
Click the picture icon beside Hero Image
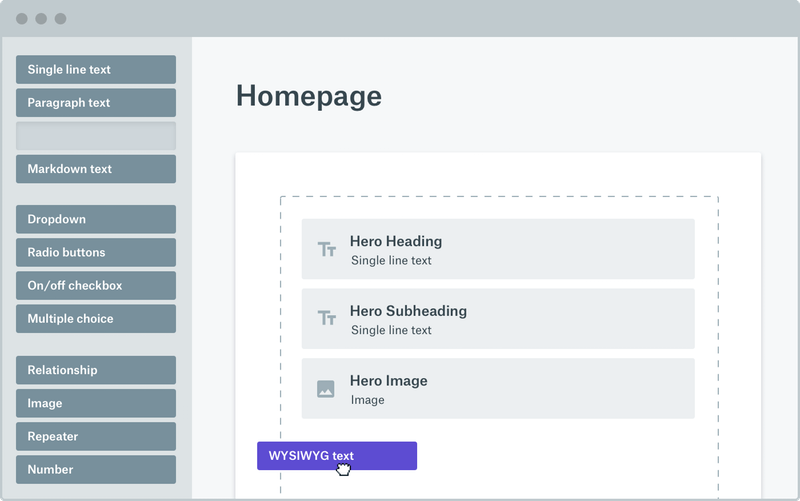tap(326, 389)
